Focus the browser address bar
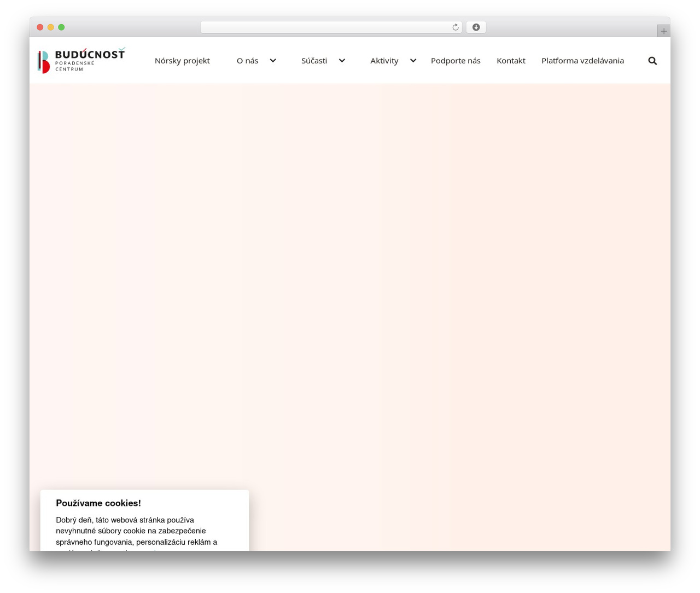 (331, 27)
